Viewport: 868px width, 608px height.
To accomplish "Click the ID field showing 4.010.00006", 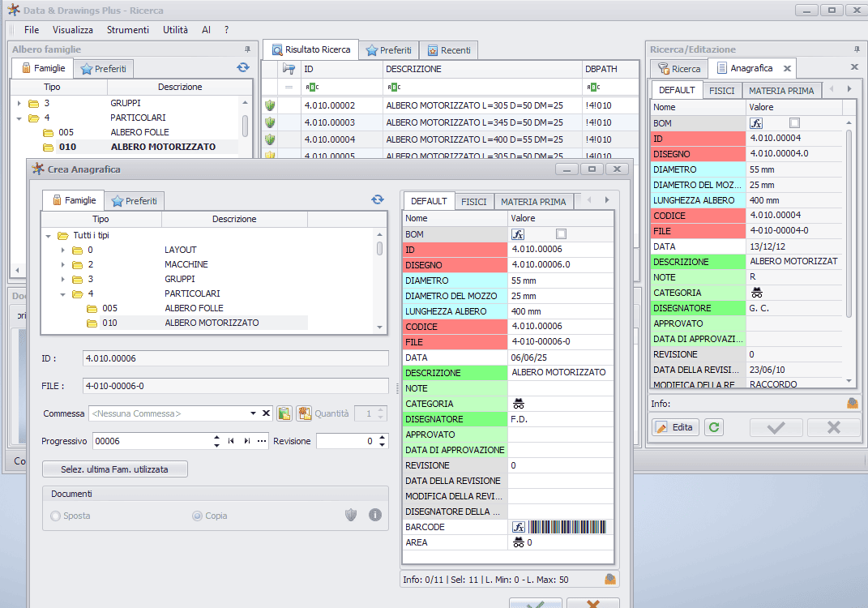I will click(x=236, y=358).
